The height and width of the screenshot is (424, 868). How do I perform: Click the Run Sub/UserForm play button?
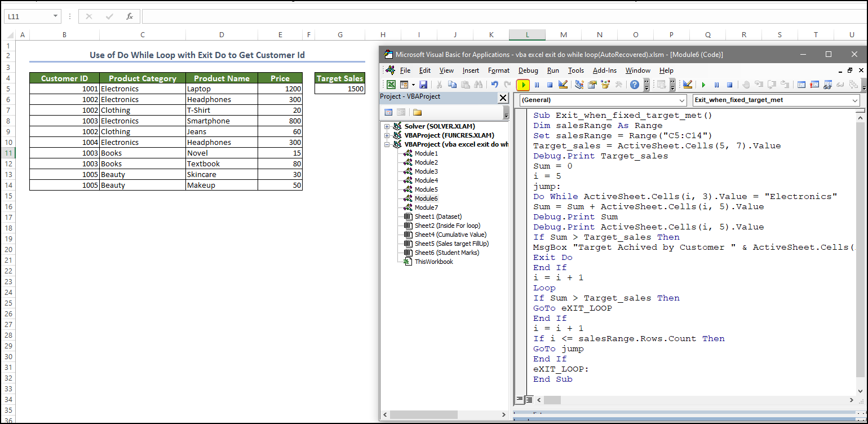(523, 85)
